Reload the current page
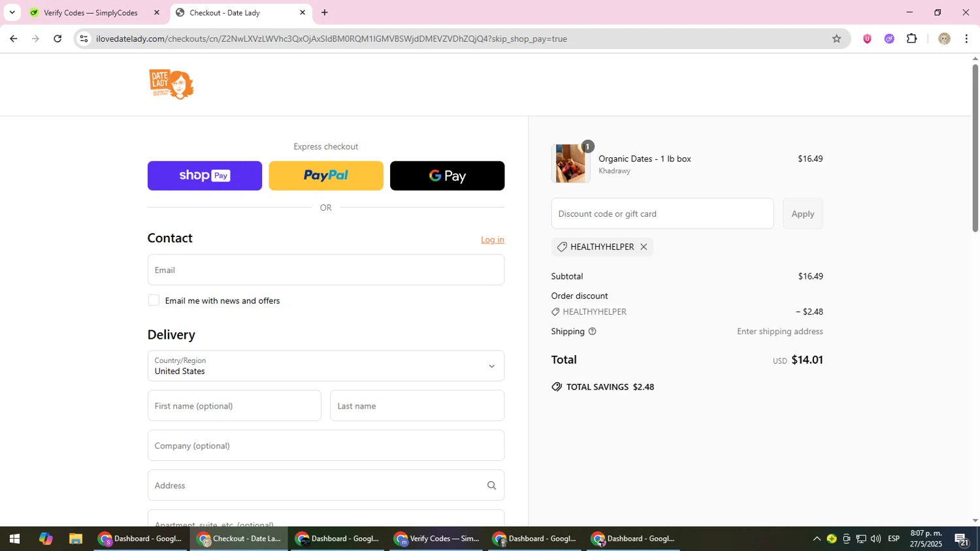980x551 pixels. coord(57,39)
